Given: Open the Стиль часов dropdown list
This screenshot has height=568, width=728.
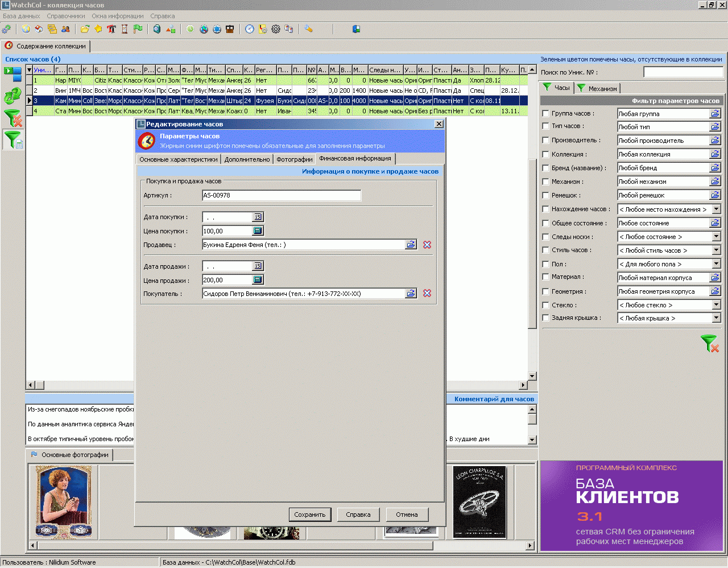Looking at the screenshot, I should (x=716, y=250).
